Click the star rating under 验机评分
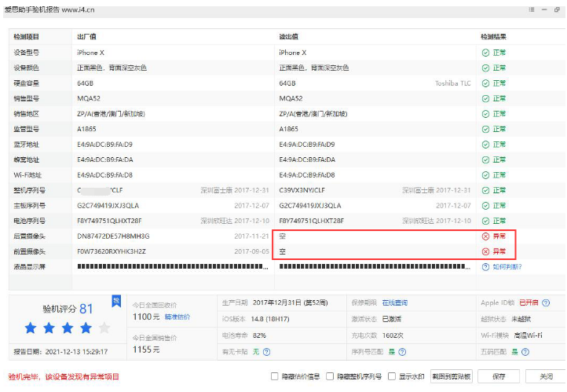The width and height of the screenshot is (567, 392). click(68, 328)
